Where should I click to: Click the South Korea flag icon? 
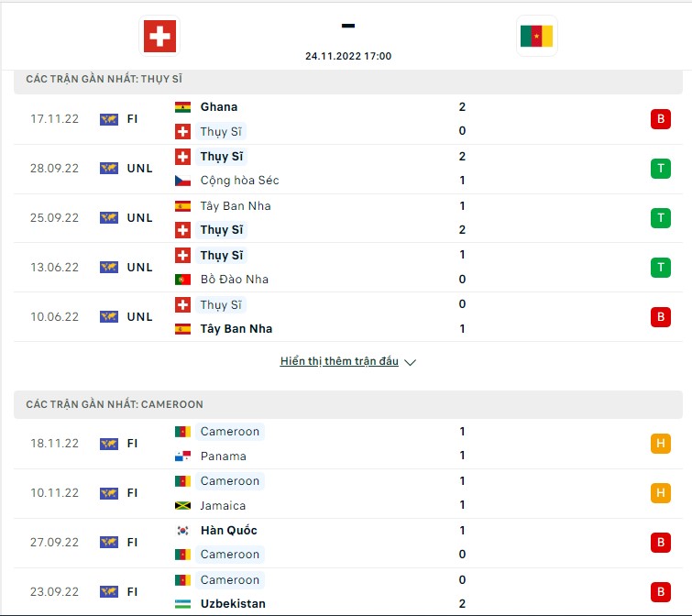click(182, 531)
